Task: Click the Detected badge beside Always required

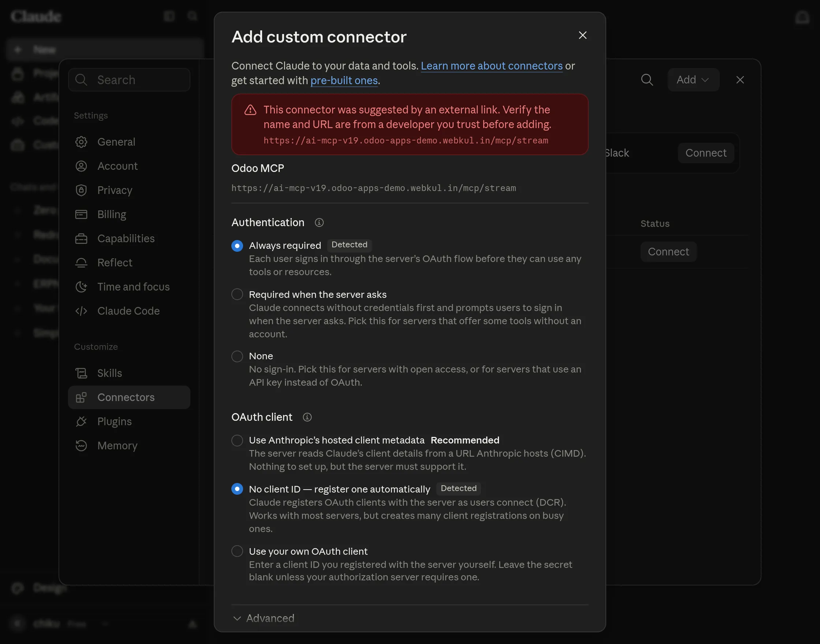Action: 349,245
